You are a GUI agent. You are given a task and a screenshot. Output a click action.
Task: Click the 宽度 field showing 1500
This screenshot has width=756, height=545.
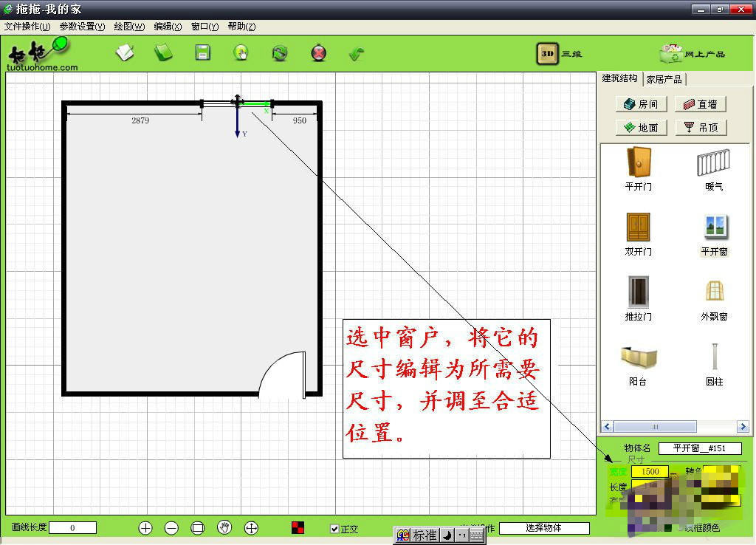click(x=650, y=472)
